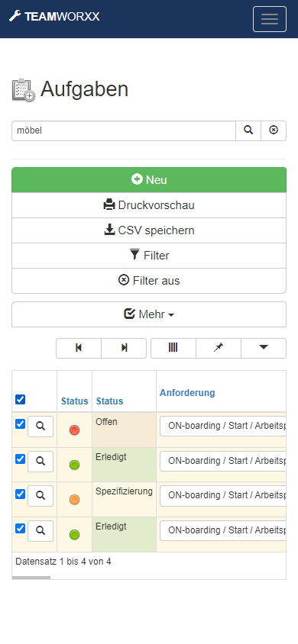This screenshot has width=298, height=644.
Task: Click CSV speichern button
Action: point(149,230)
